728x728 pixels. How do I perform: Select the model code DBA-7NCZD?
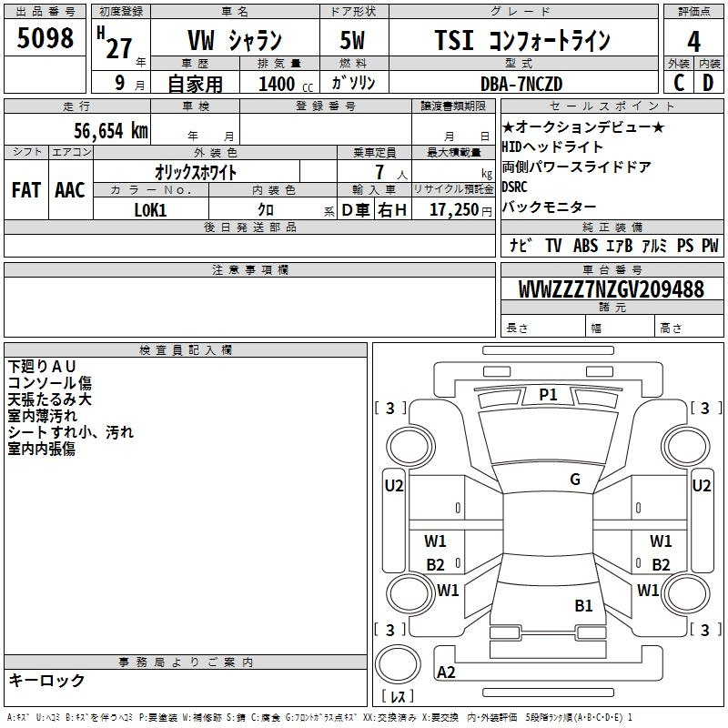tap(521, 84)
